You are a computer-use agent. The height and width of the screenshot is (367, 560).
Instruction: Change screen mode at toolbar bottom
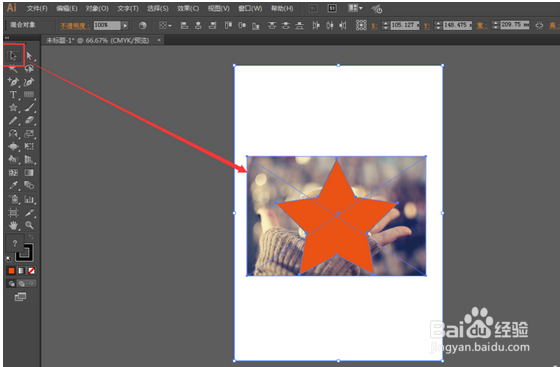point(20,297)
